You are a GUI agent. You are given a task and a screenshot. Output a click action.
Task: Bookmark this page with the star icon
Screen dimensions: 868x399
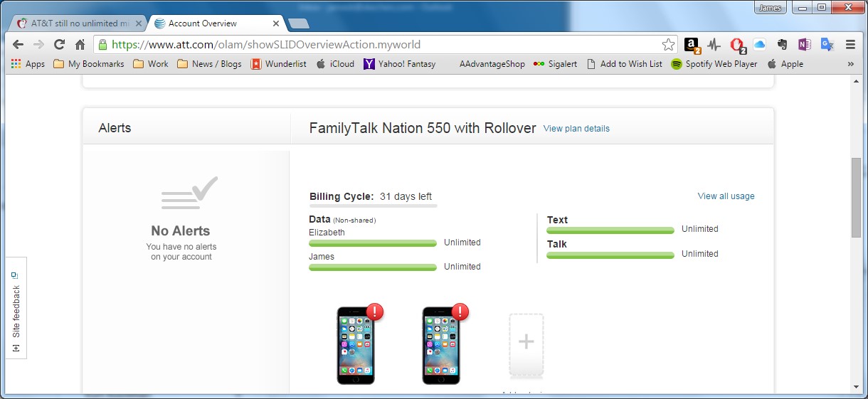[668, 44]
